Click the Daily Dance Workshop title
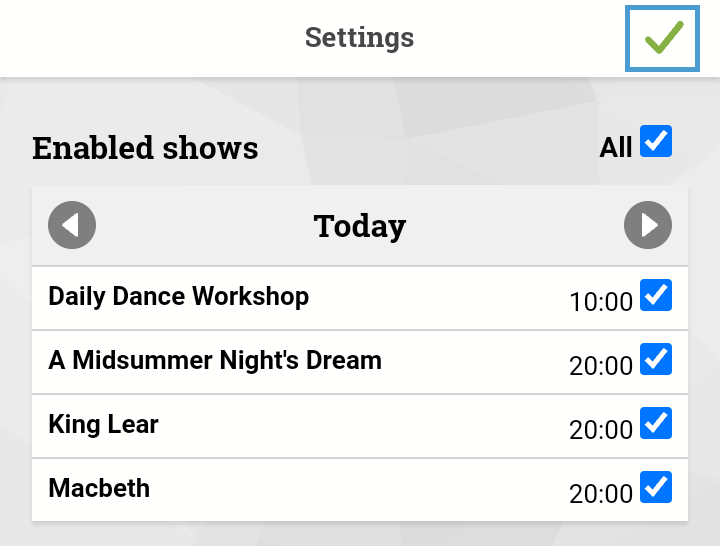This screenshot has width=720, height=546. coord(179,297)
